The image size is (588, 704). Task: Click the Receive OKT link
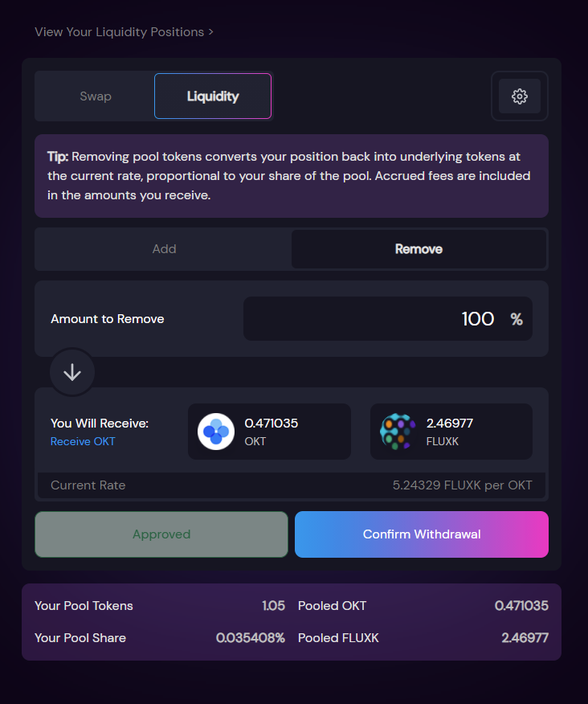[83, 441]
